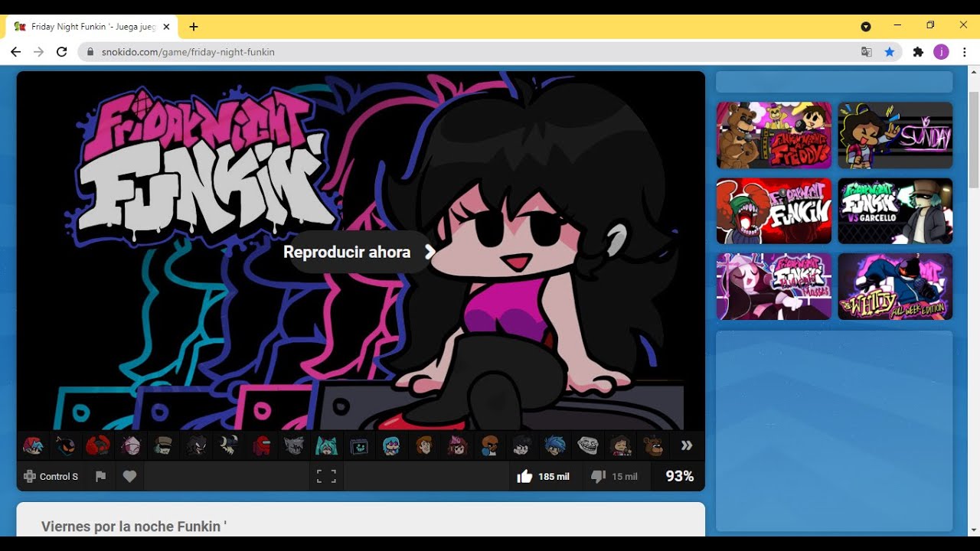
Task: Go back in browser history
Action: pyautogui.click(x=16, y=52)
